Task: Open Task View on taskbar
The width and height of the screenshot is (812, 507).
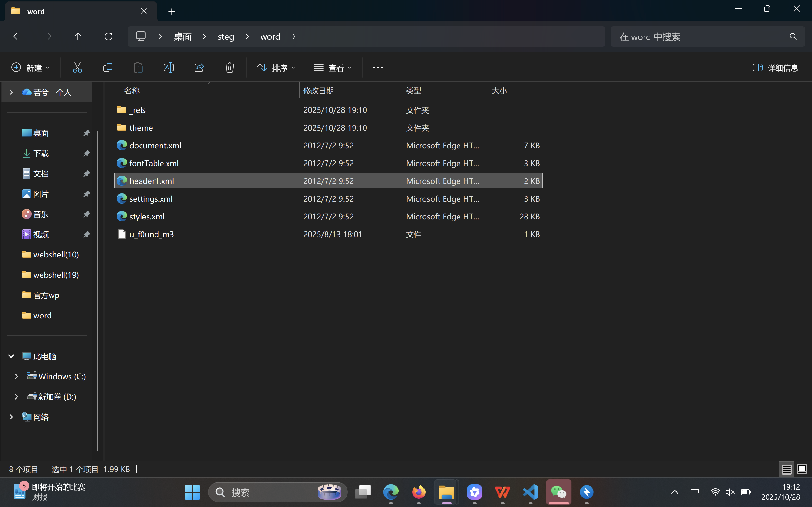Action: [363, 492]
